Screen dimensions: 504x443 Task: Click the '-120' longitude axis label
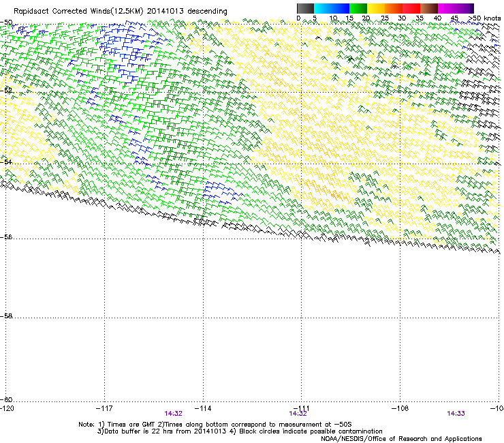(7, 408)
